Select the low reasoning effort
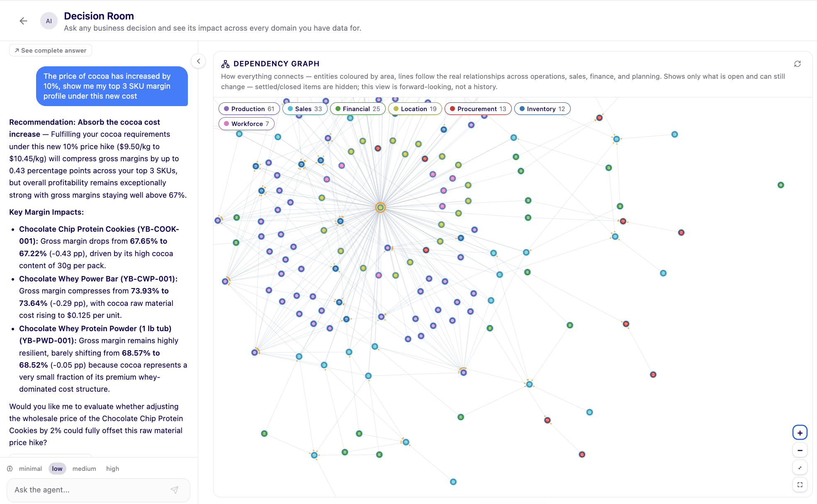The height and width of the screenshot is (504, 817). pos(57,469)
